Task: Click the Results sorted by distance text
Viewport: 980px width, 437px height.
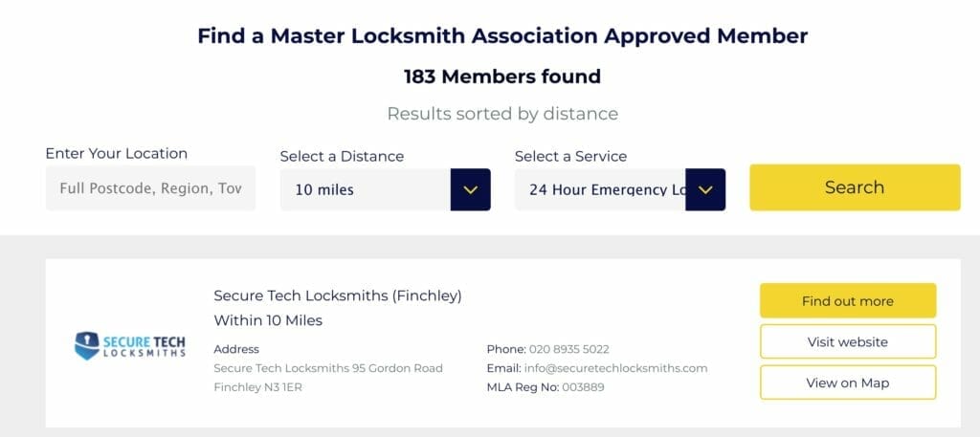Action: [502, 114]
